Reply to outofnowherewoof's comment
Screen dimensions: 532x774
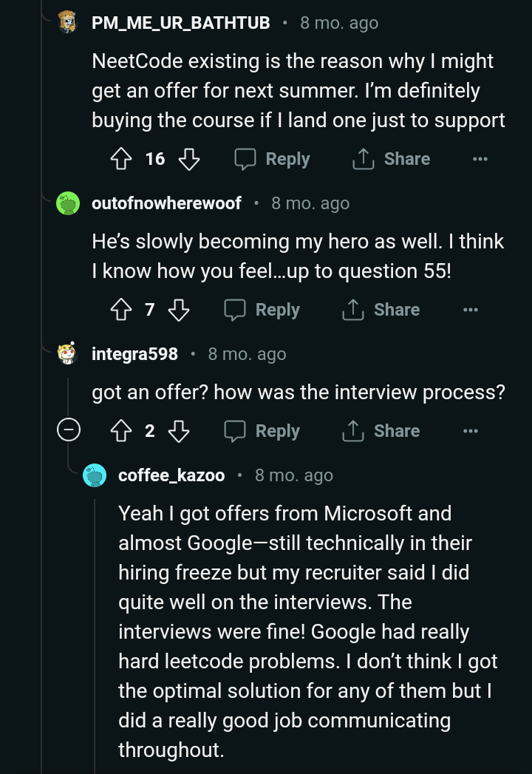[262, 310]
